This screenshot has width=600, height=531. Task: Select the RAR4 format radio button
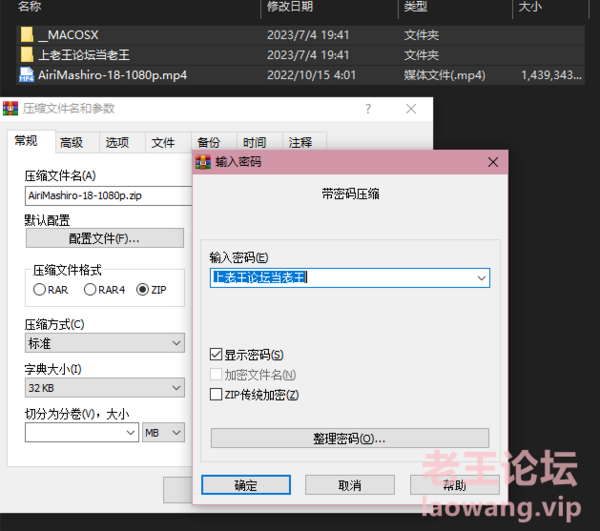90,290
